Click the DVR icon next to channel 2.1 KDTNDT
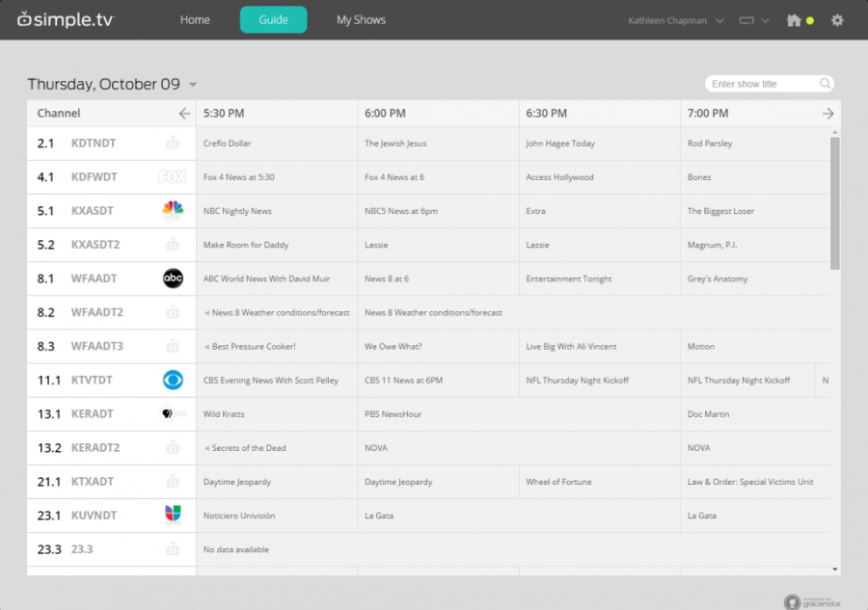The image size is (868, 610). click(x=175, y=143)
